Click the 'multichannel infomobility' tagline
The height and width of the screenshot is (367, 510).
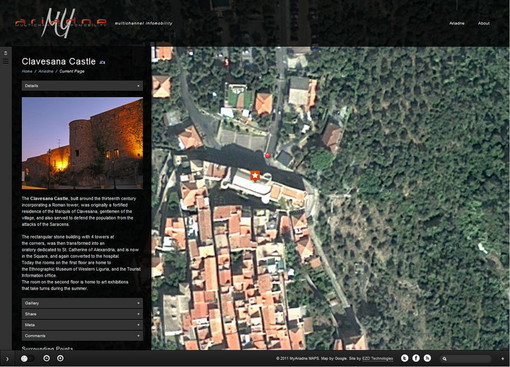[144, 24]
